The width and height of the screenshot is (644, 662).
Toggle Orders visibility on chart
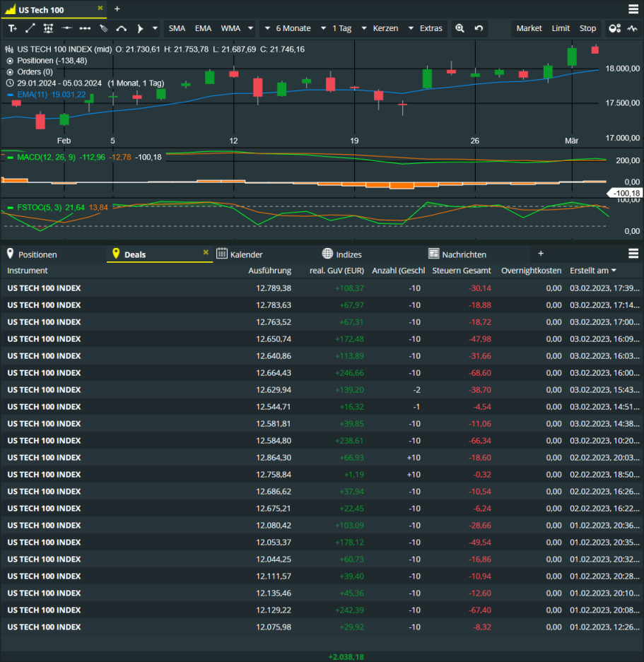point(10,72)
